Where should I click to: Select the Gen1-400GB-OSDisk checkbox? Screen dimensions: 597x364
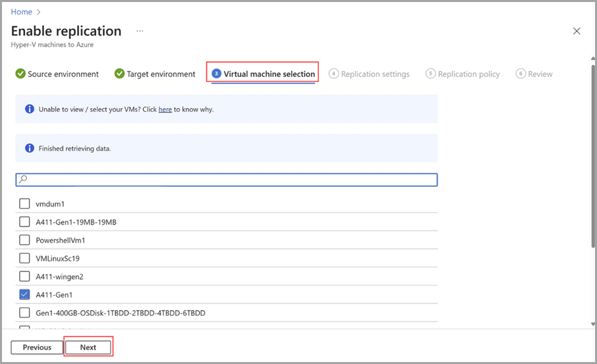24,313
